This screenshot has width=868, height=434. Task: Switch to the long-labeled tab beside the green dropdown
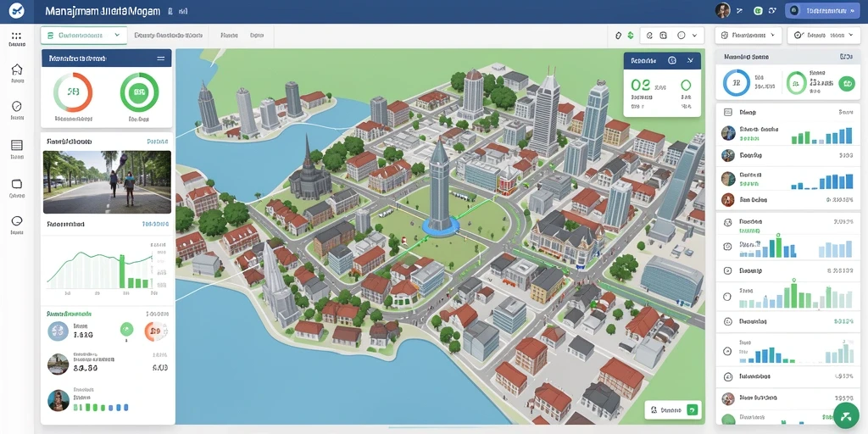(169, 36)
